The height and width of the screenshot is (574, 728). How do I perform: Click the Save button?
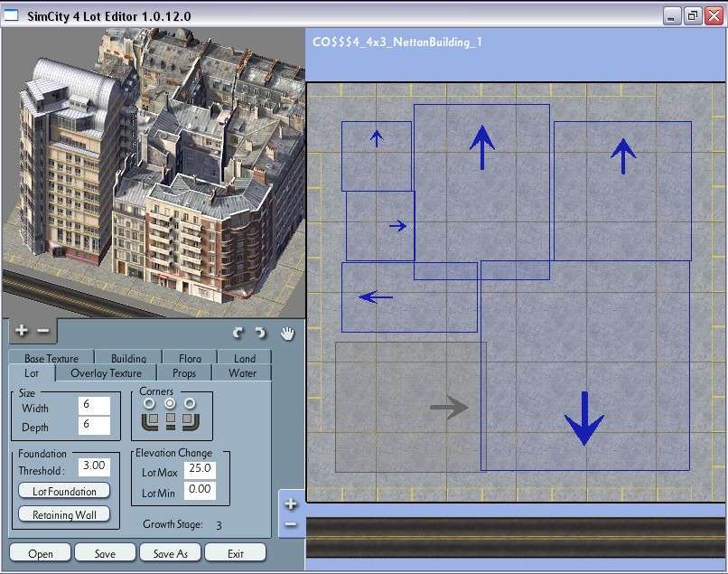tap(106, 553)
